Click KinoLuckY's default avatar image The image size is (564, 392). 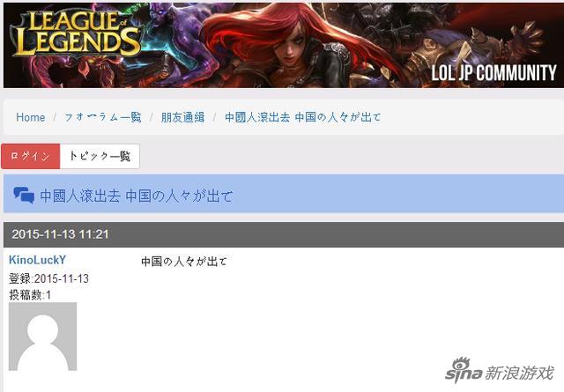coord(42,337)
